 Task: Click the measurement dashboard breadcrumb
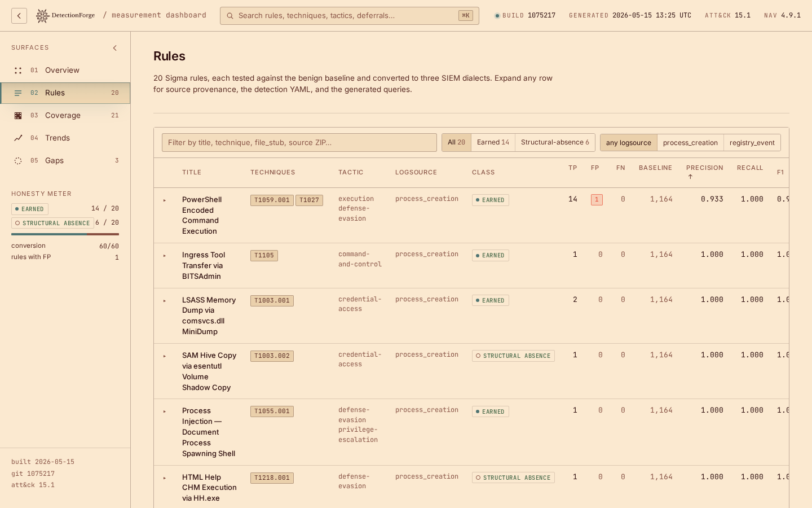point(159,15)
